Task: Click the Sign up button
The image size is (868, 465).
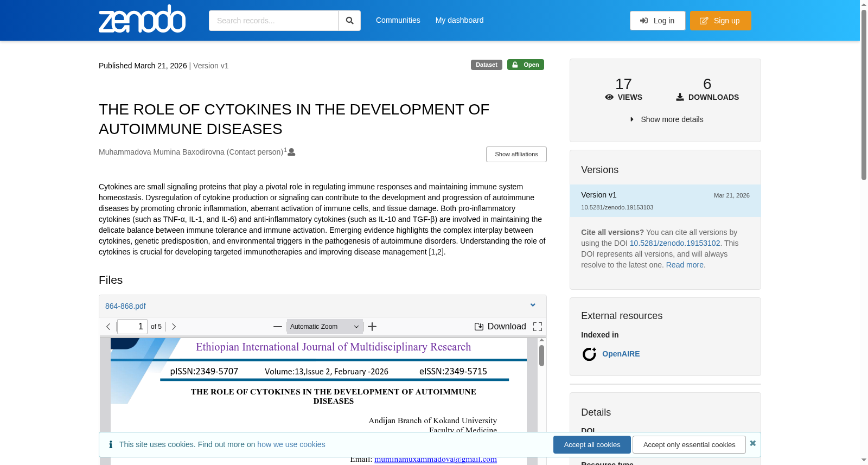Action: point(720,21)
